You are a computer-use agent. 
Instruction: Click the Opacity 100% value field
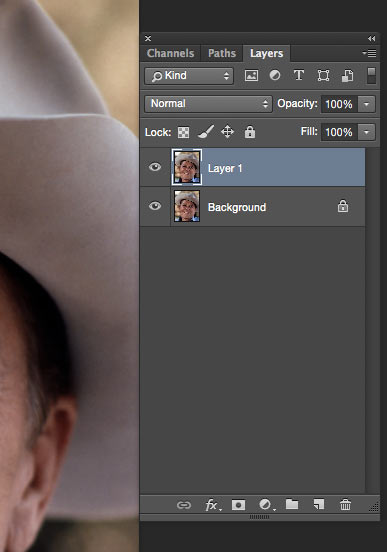(339, 104)
